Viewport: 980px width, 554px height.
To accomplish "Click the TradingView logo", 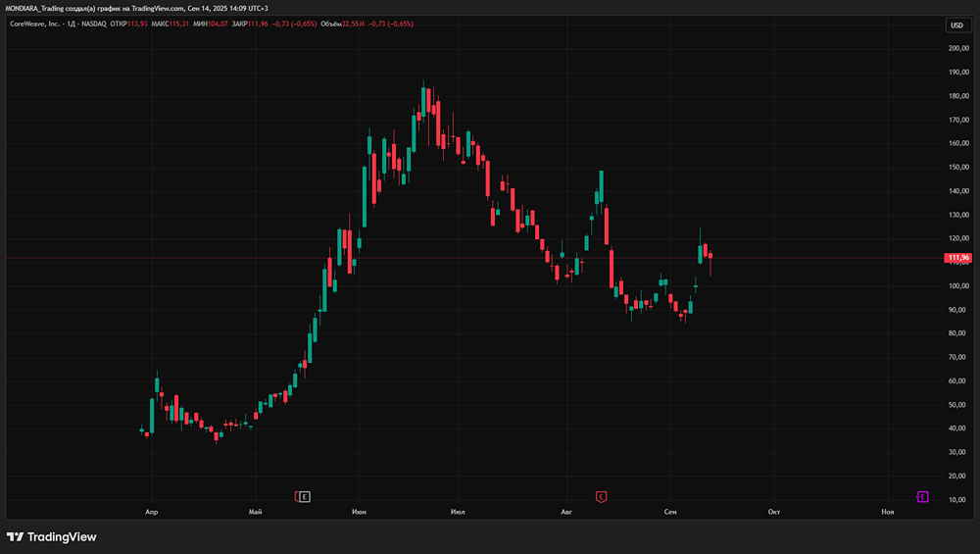I will [x=52, y=537].
